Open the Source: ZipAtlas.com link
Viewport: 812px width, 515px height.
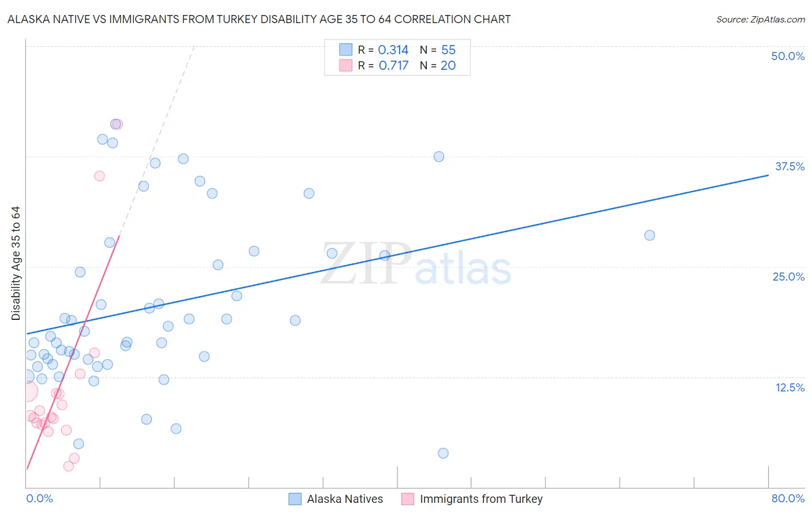click(x=761, y=19)
